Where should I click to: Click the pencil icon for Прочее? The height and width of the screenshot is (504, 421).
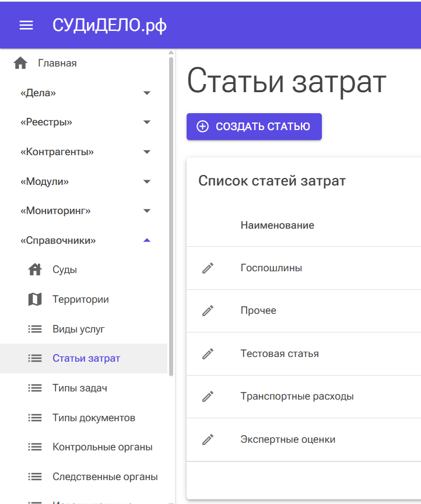point(208,310)
